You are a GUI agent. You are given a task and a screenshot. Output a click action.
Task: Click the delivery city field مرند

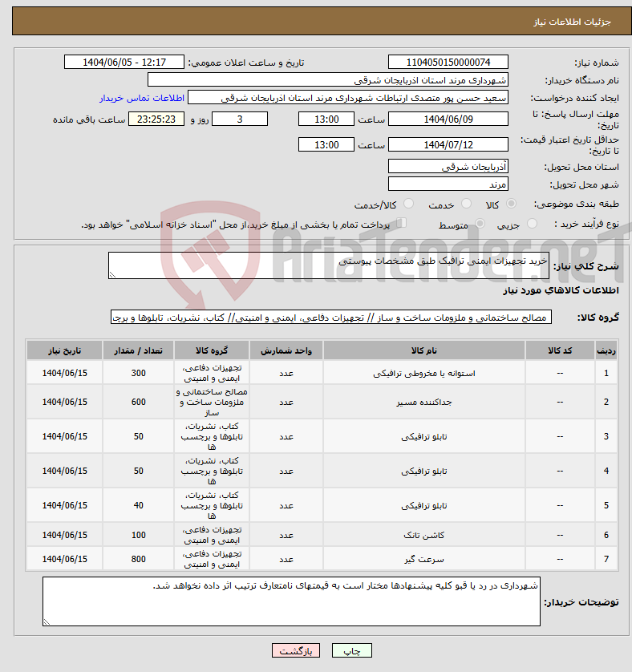tap(448, 184)
